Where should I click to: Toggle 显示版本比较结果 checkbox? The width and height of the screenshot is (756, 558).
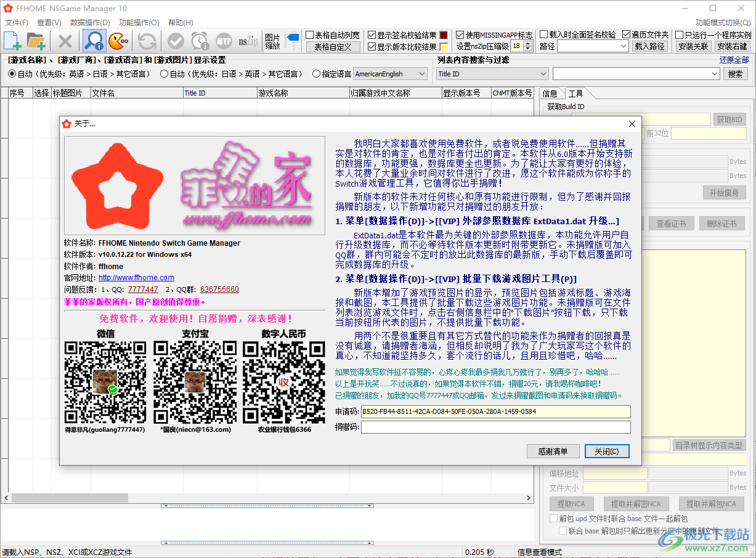click(372, 46)
